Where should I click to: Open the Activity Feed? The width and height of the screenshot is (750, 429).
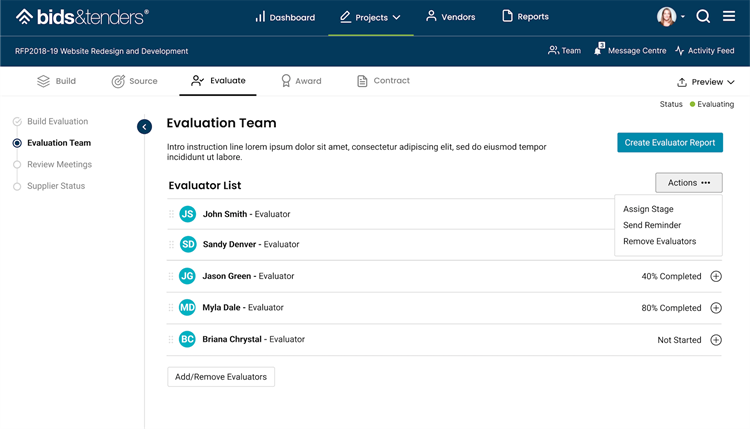pos(704,50)
